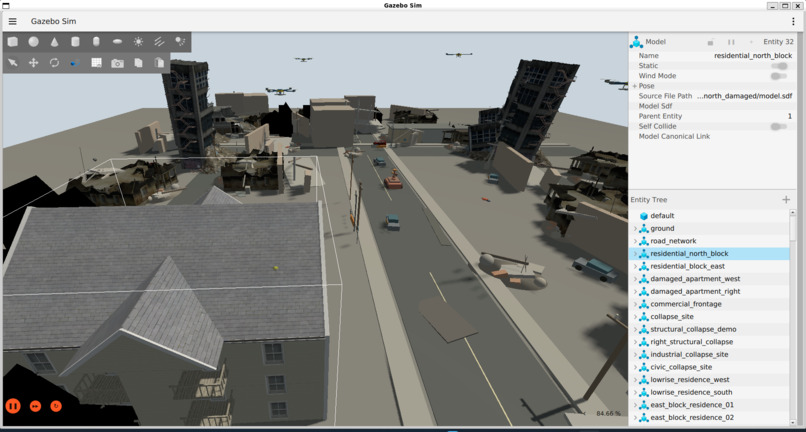Lock the component inspector
The image size is (806, 432).
tap(710, 42)
